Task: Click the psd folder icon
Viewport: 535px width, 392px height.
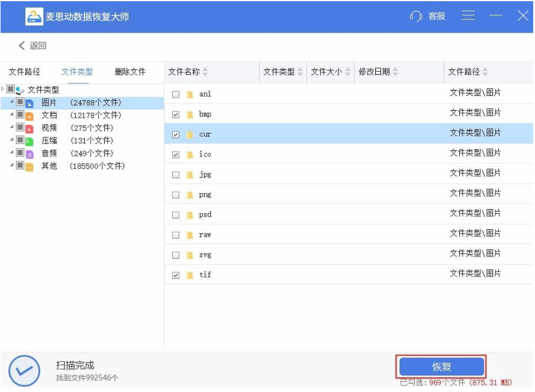Action: click(190, 215)
